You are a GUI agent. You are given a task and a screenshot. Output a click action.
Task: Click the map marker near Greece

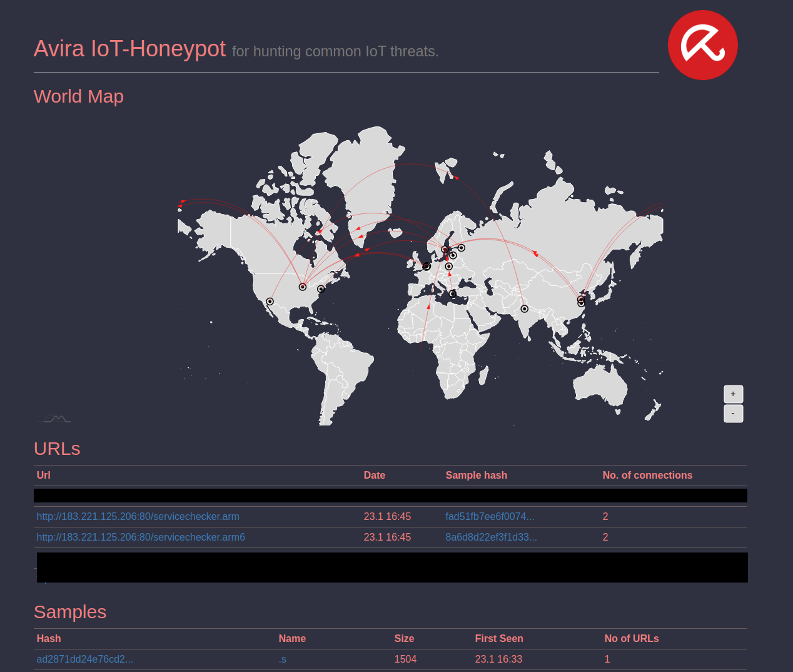[453, 293]
